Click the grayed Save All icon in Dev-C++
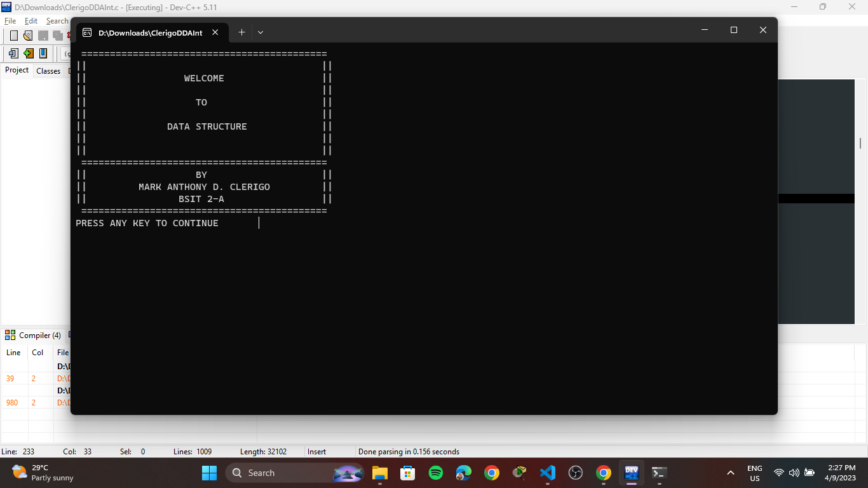 (x=58, y=36)
